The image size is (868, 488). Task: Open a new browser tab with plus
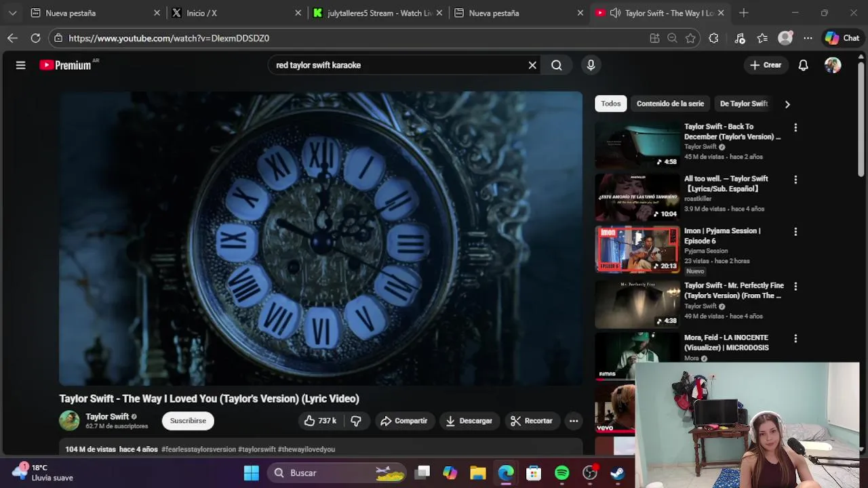744,13
